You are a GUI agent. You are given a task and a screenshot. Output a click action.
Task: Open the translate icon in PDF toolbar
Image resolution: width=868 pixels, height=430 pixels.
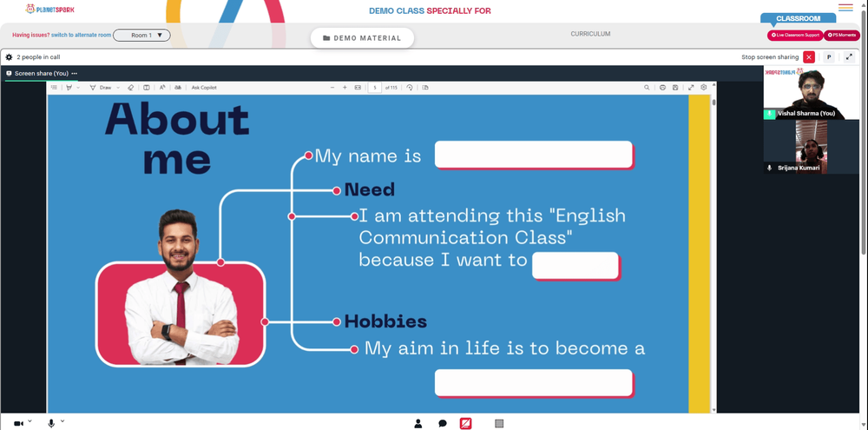(x=178, y=88)
